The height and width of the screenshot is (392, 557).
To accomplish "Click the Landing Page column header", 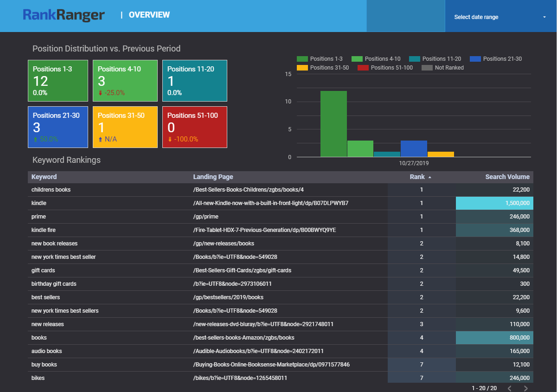I will 213,177.
